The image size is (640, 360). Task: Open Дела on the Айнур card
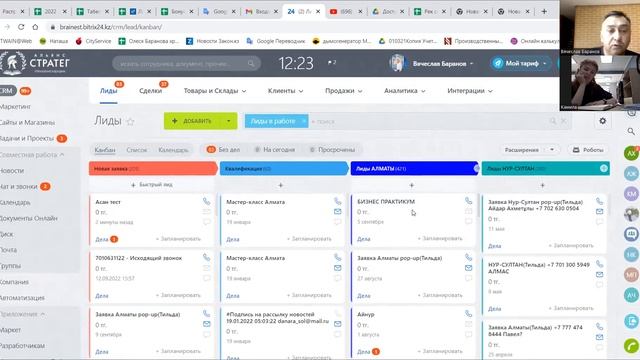(x=363, y=351)
